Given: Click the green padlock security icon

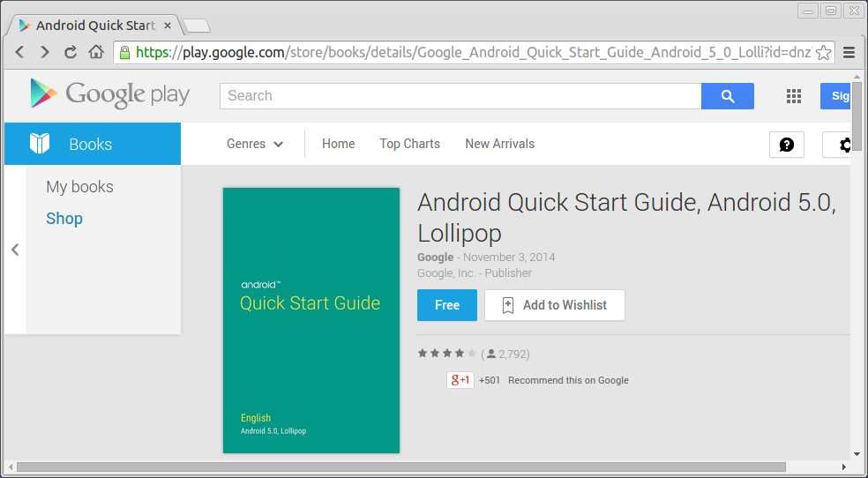Looking at the screenshot, I should pos(125,53).
